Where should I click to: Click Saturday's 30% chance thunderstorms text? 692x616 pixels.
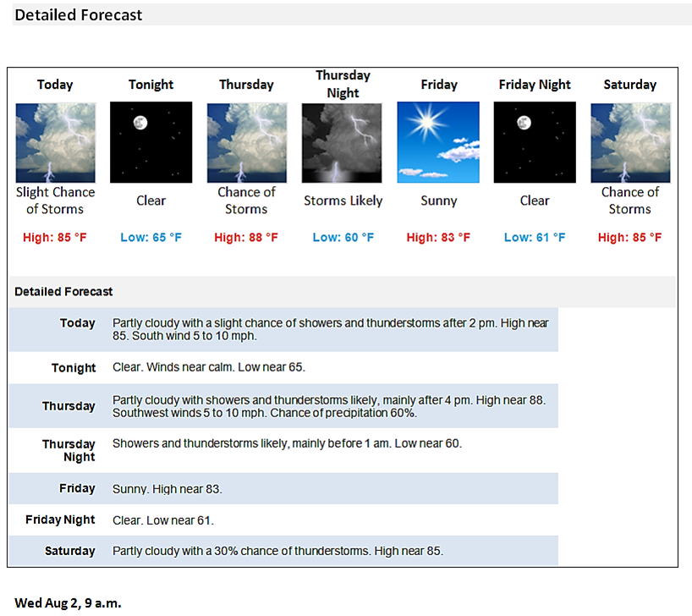pos(277,551)
